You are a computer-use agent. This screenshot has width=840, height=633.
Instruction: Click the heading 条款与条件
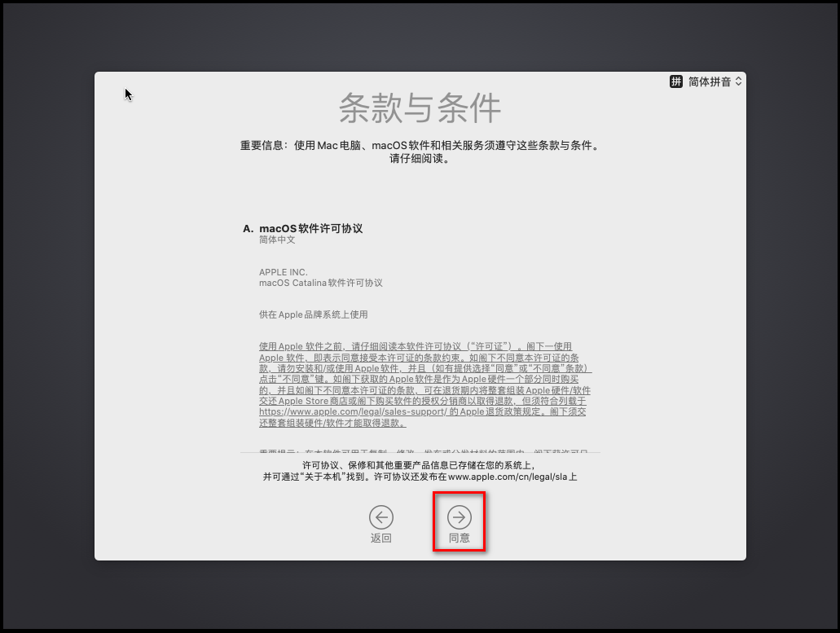pyautogui.click(x=420, y=108)
